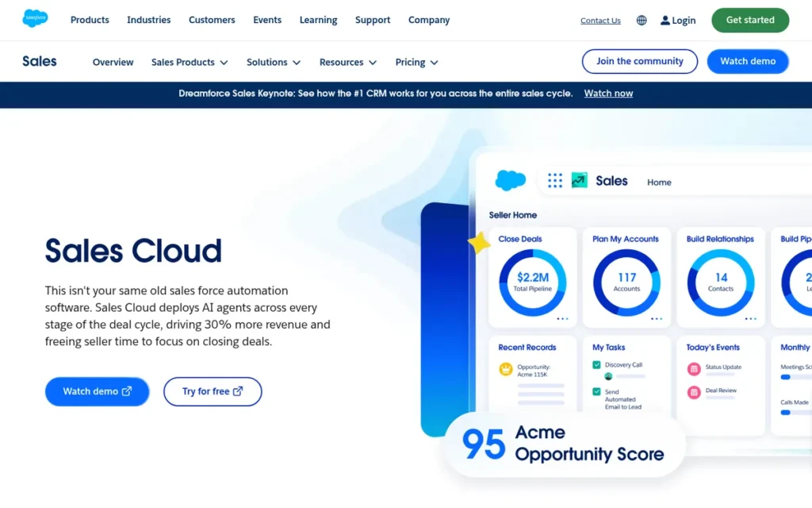Image resolution: width=812 pixels, height=508 pixels.
Task: Go to the Overview tab
Action: pos(113,62)
